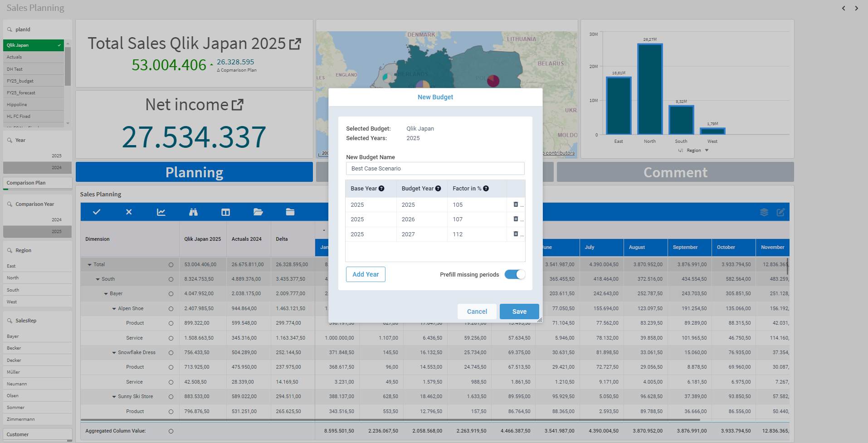The image size is (868, 443).
Task: Click the Add Year button
Action: (366, 274)
